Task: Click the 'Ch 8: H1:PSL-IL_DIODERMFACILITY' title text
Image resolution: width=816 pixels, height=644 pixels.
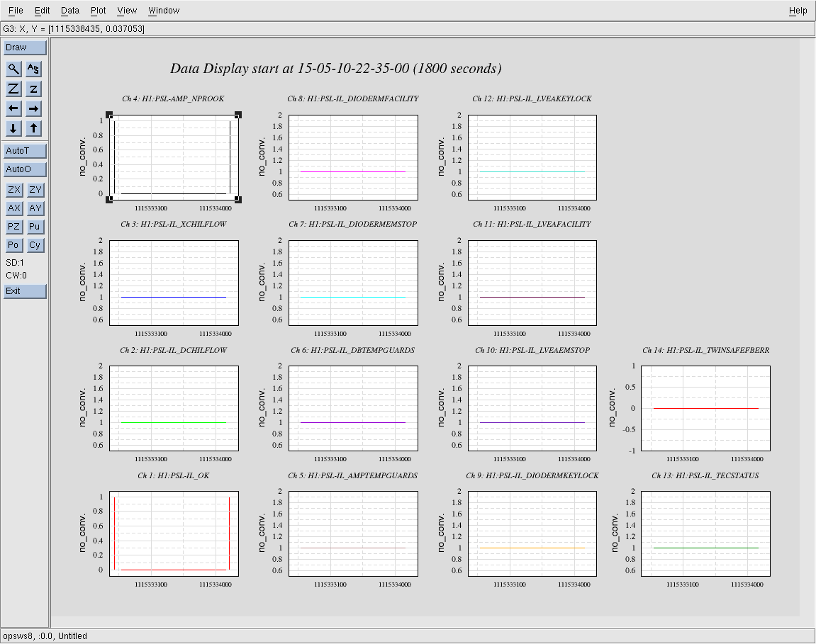Action: tap(353, 99)
